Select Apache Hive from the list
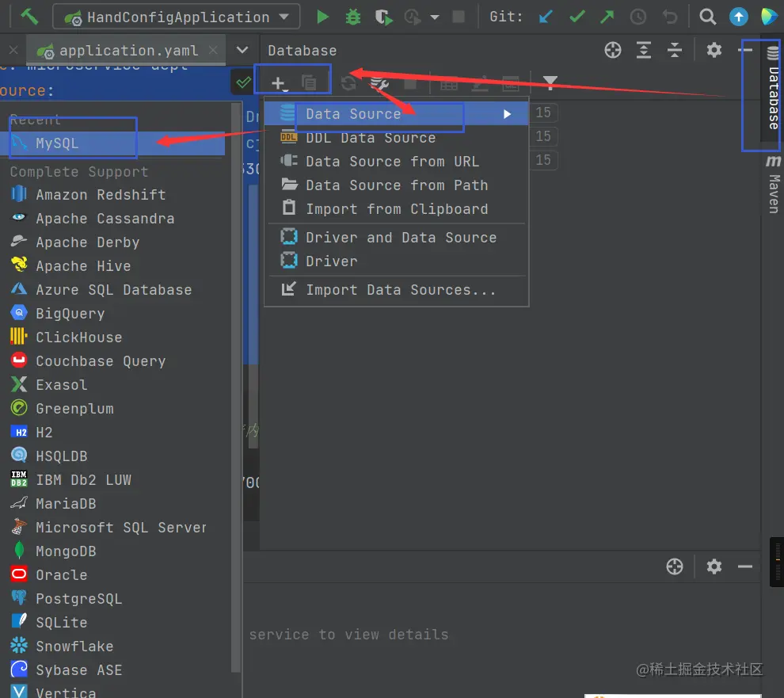Viewport: 784px width, 698px height. point(112,265)
